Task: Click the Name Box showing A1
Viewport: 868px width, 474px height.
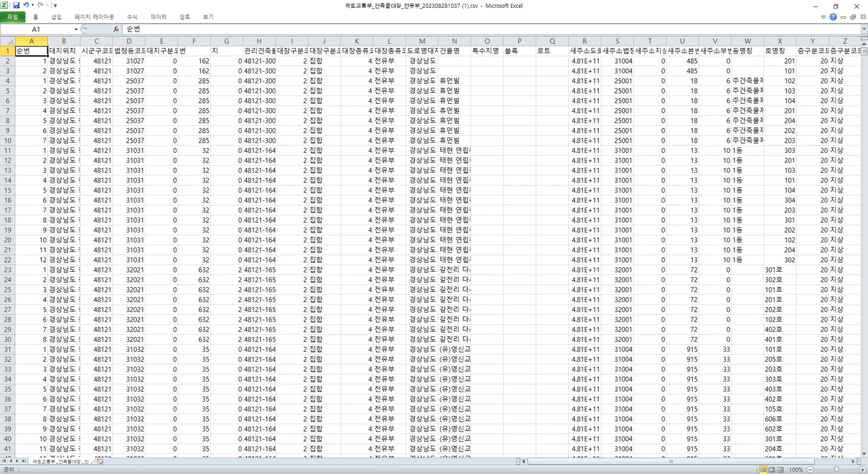Action: tap(36, 29)
